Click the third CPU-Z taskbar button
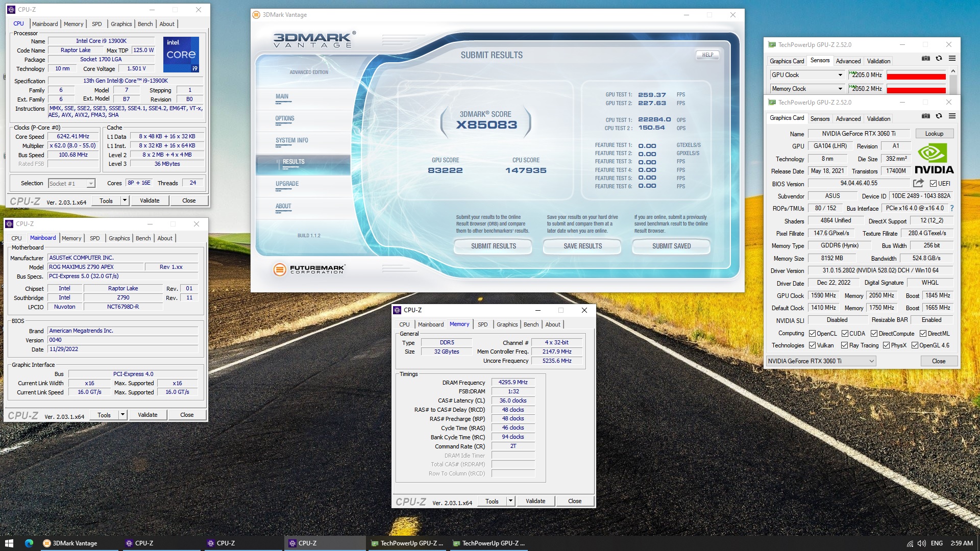Viewport: 980px width, 551px height. coord(324,543)
